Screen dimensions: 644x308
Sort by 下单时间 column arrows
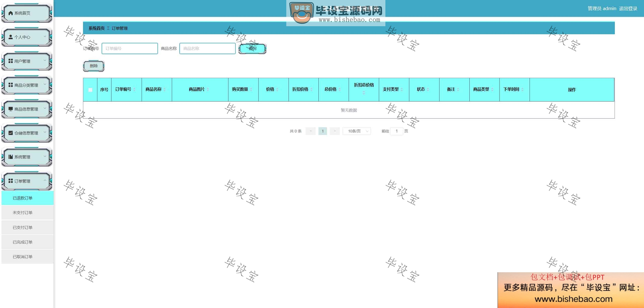pyautogui.click(x=522, y=89)
